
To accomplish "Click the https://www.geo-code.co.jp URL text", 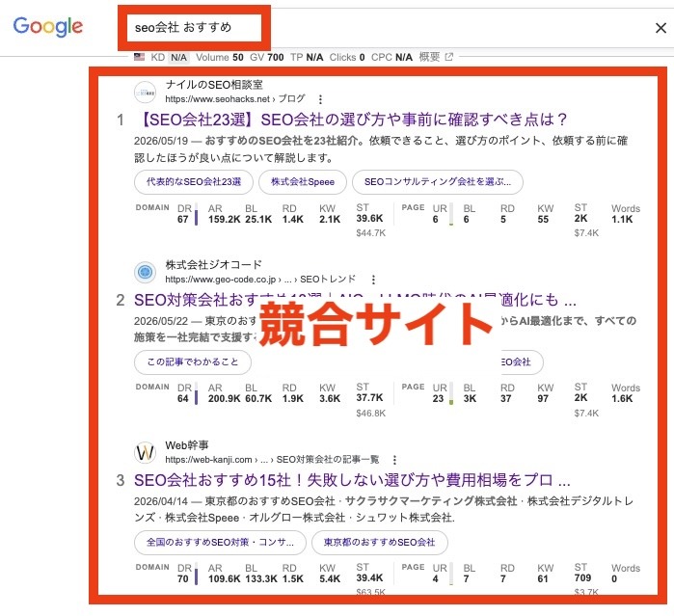I will [221, 280].
